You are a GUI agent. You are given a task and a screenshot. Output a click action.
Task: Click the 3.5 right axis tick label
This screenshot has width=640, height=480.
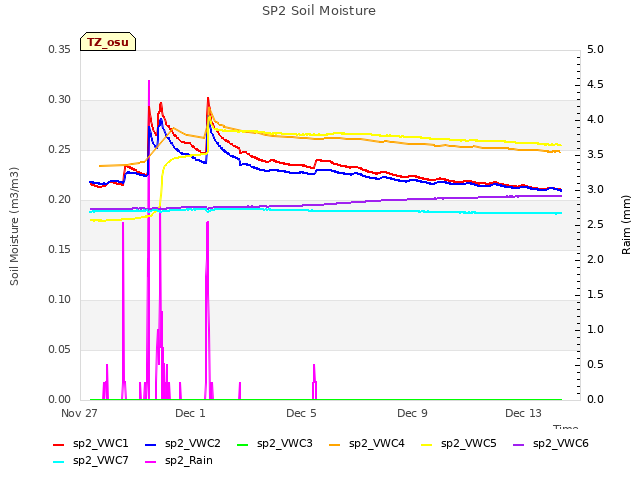pos(595,154)
